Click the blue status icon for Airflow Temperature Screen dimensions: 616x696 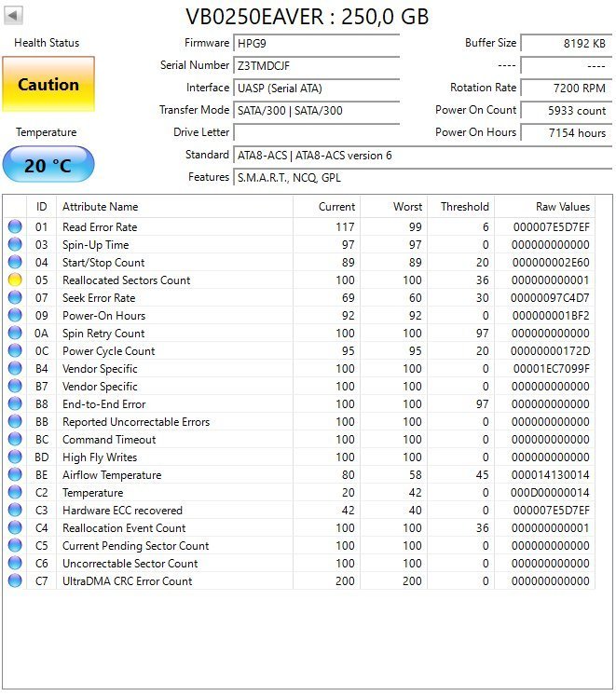[x=15, y=475]
